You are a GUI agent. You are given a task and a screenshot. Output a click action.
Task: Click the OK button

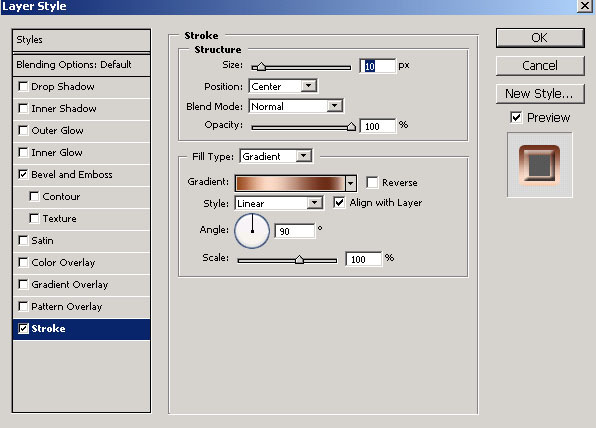pyautogui.click(x=540, y=38)
